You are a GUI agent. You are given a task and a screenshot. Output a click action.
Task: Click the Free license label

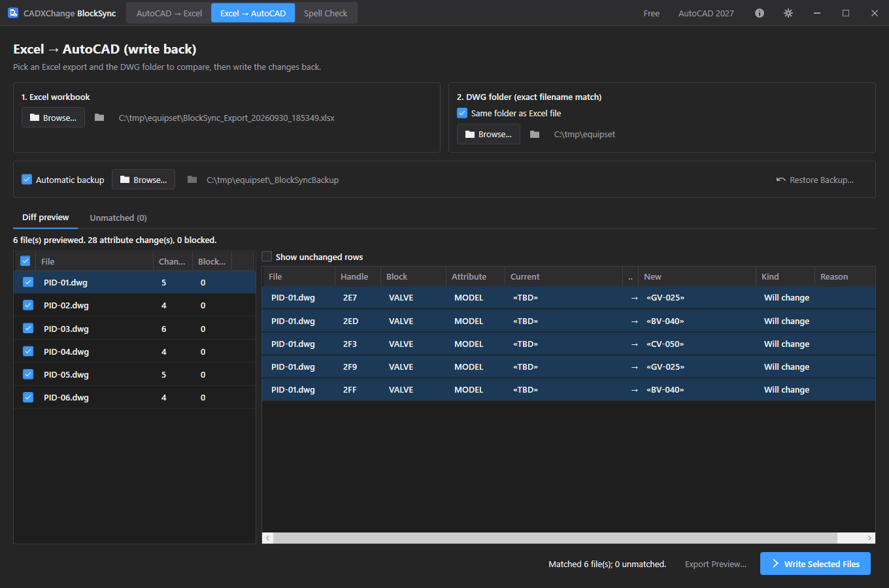[652, 13]
